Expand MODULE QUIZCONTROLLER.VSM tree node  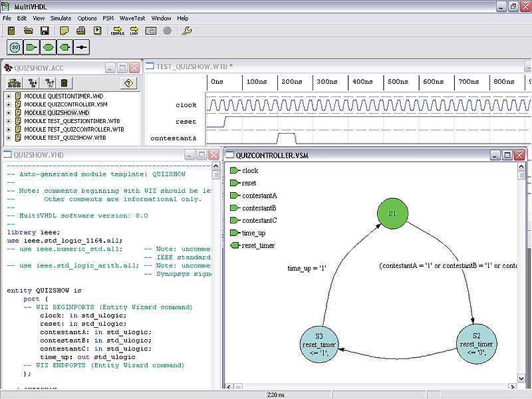coord(9,104)
